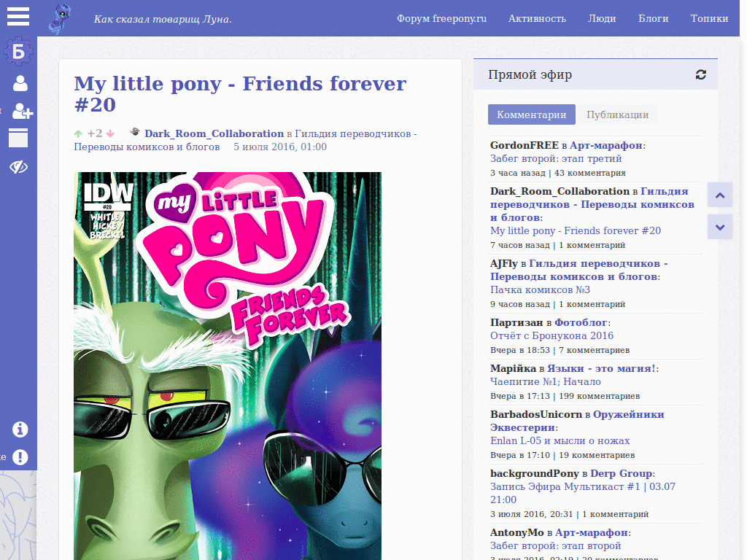Screen dimensions: 747x560
Task: Open Гильдия переводчиков blog link under title
Action: (245, 140)
